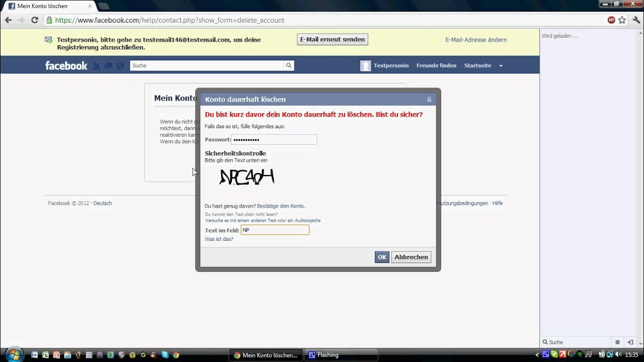Screen dimensions: 644x362
Task: Open notifications globe icon in Facebook bar
Action: coord(120,66)
